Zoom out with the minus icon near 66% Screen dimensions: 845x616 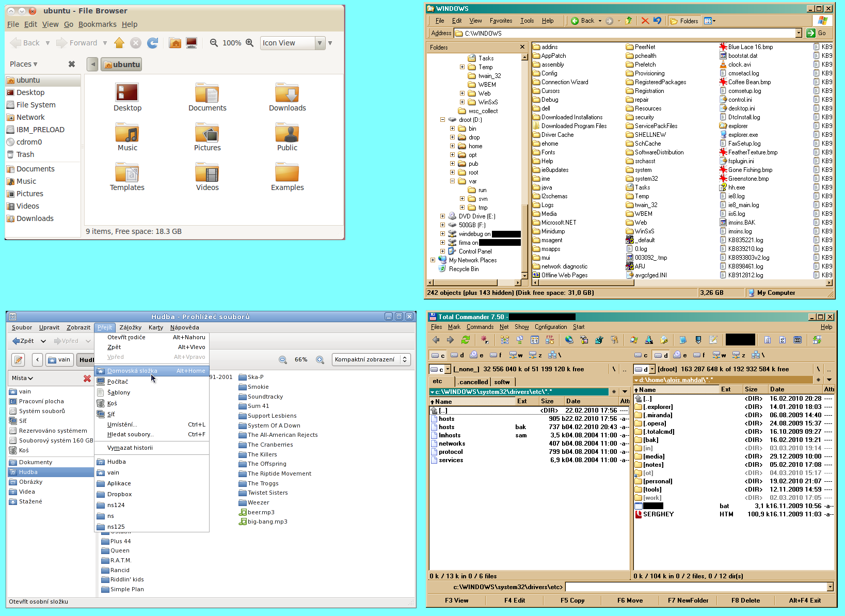pos(282,359)
